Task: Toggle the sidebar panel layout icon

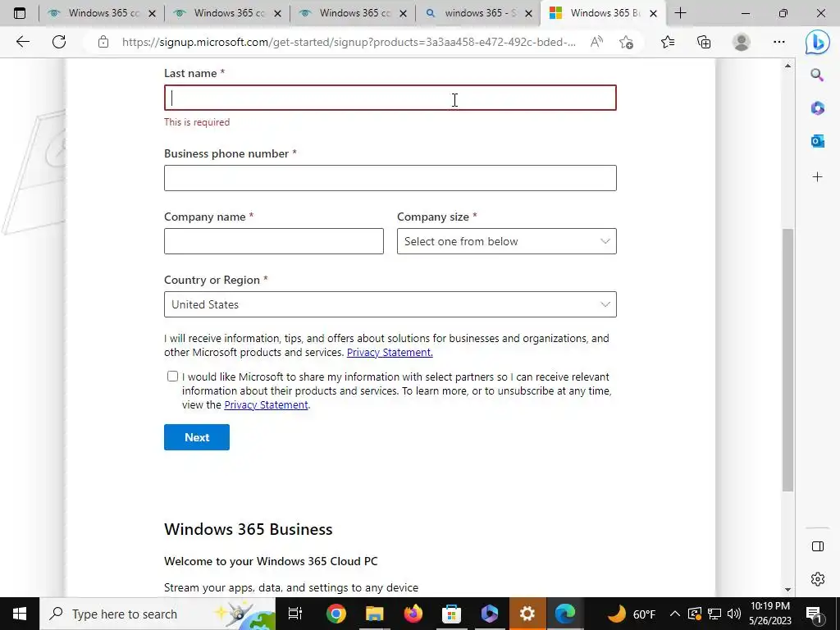Action: coord(818,546)
